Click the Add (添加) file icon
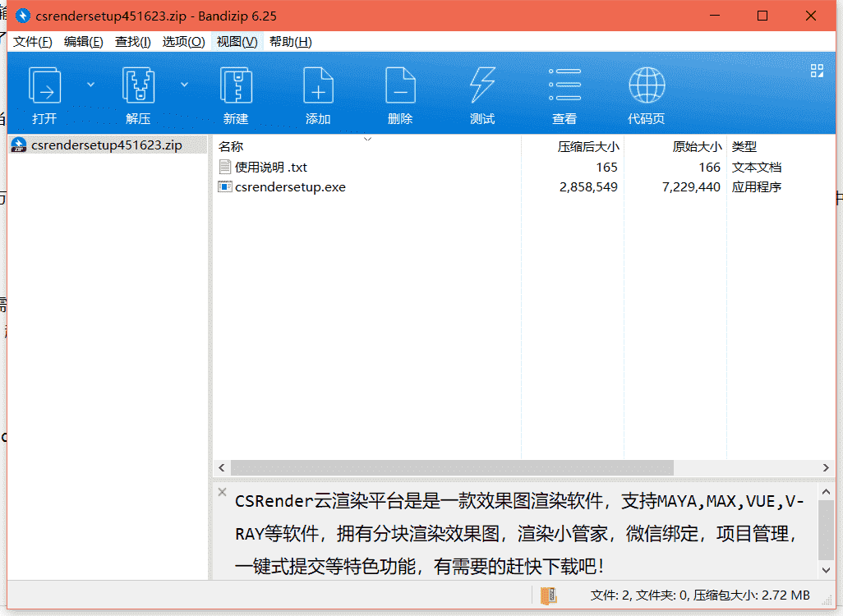This screenshot has width=843, height=616. [x=318, y=85]
